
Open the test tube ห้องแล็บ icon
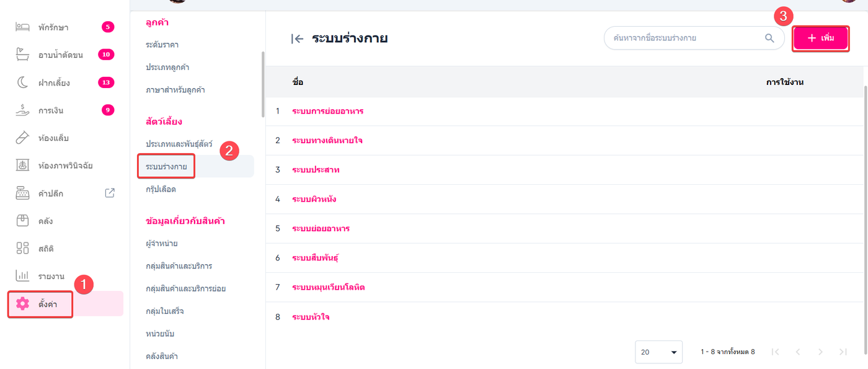(22, 138)
